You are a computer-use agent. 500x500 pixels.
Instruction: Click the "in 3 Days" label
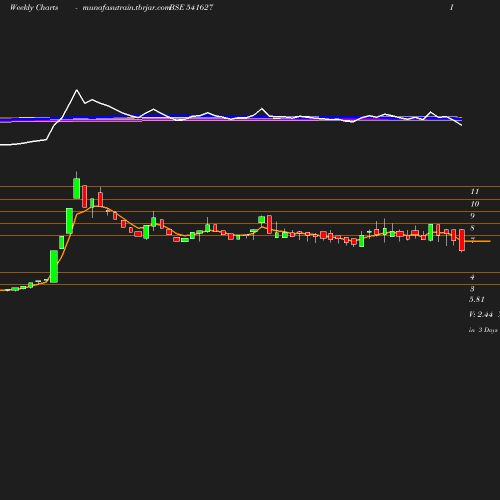tap(483, 330)
